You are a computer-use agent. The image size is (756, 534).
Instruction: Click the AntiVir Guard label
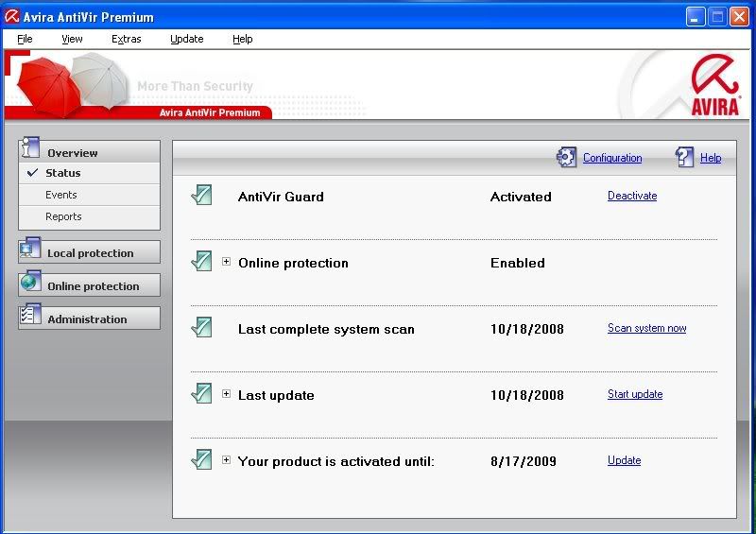click(x=281, y=197)
